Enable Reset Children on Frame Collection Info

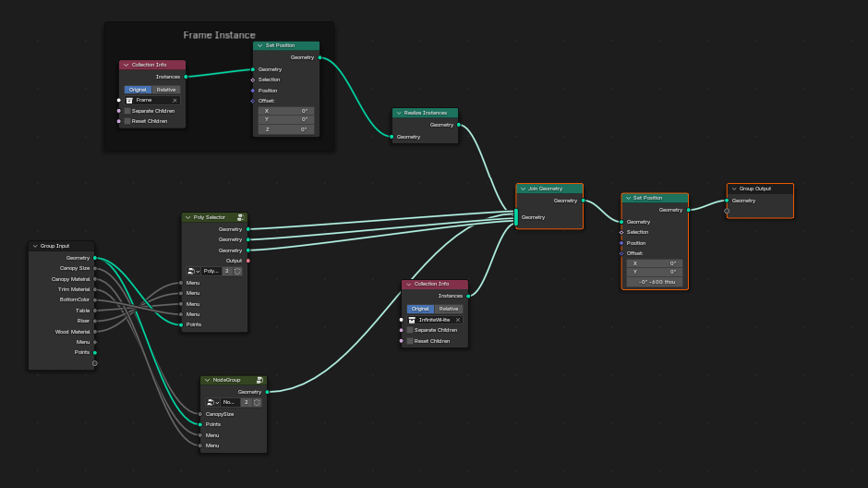[127, 121]
